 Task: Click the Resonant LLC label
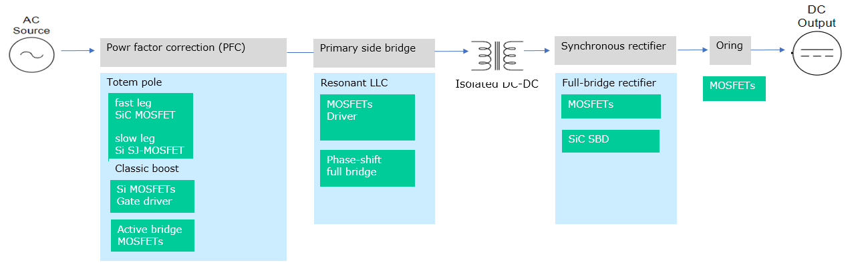tap(354, 83)
